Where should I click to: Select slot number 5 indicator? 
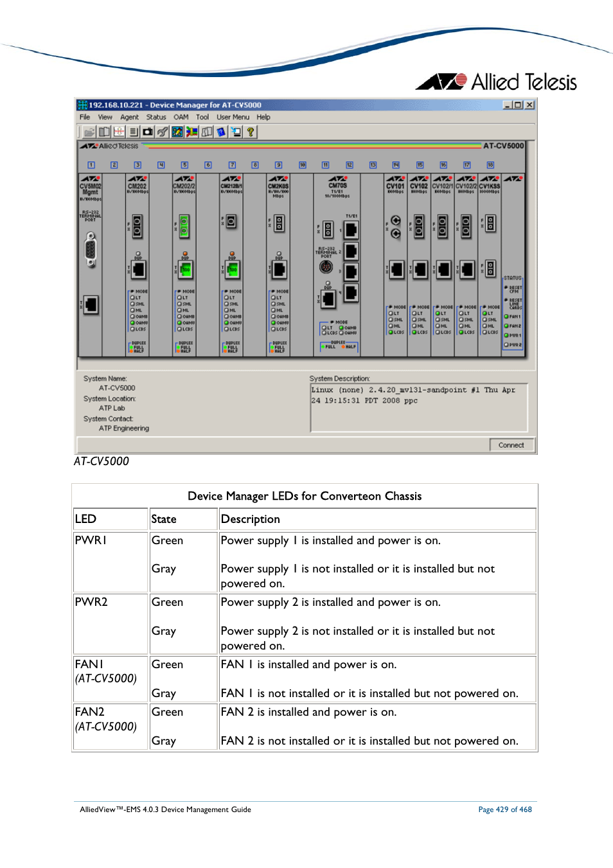[184, 165]
